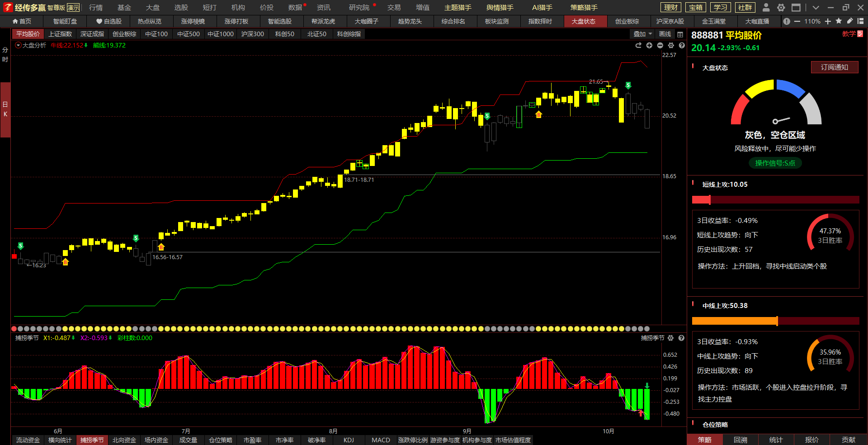Screen dimensions: 868x445
Task: Open the 叠加 overlay dropdown
Action: [642, 34]
